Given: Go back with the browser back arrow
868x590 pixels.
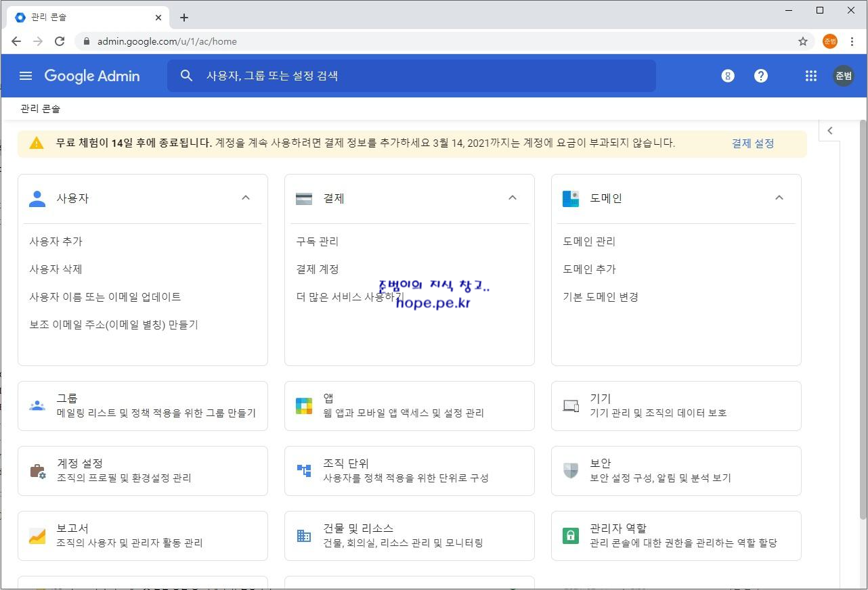Looking at the screenshot, I should [x=16, y=41].
